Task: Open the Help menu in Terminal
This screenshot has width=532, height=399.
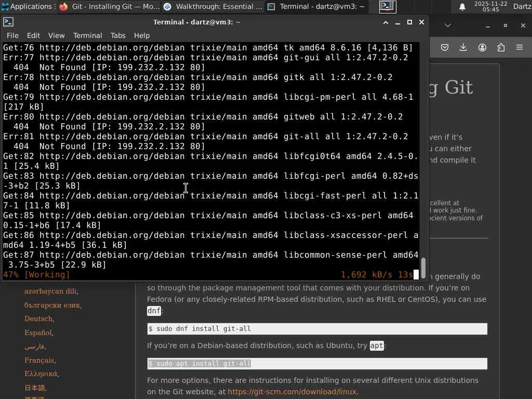Action: click(141, 35)
